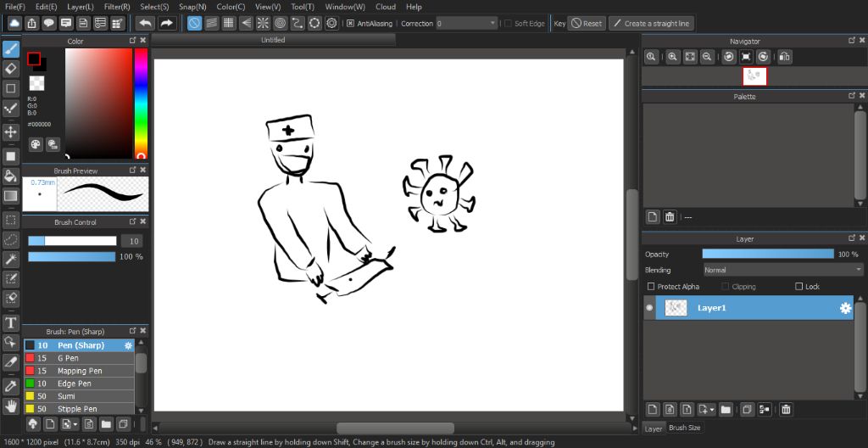Zoom in within the Navigator panel
Screen dimensions: 868x448
click(672, 57)
